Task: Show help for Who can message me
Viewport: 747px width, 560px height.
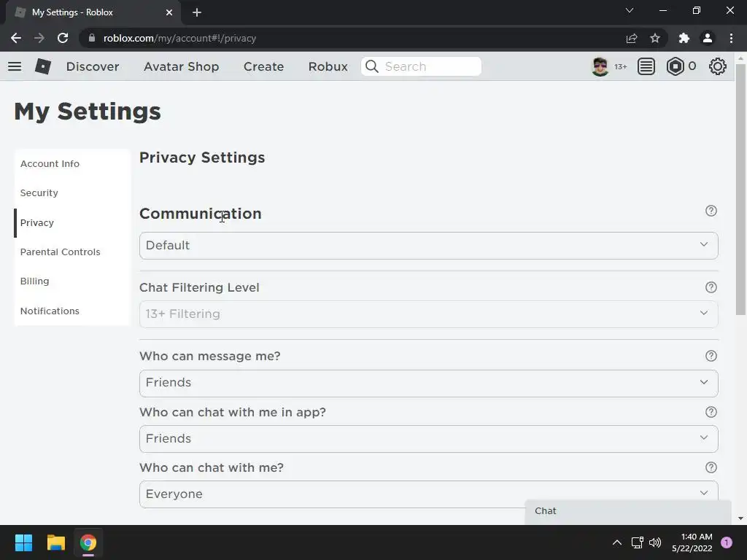Action: point(711,356)
